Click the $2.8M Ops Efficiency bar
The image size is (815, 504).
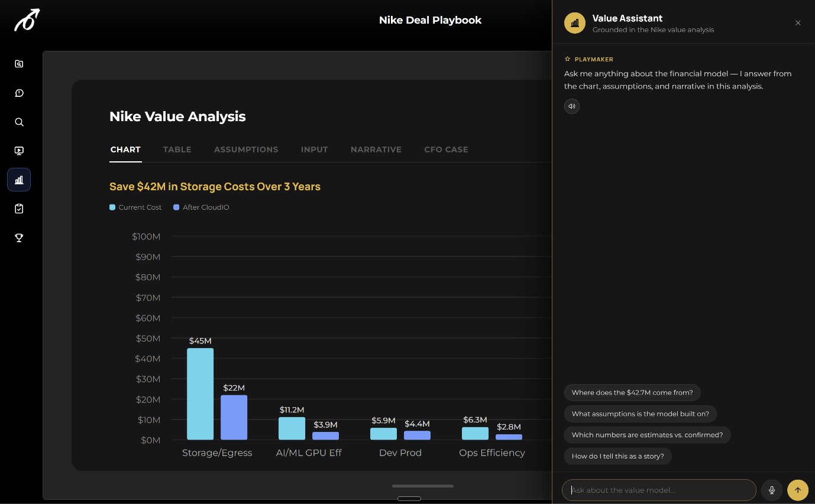(x=509, y=437)
